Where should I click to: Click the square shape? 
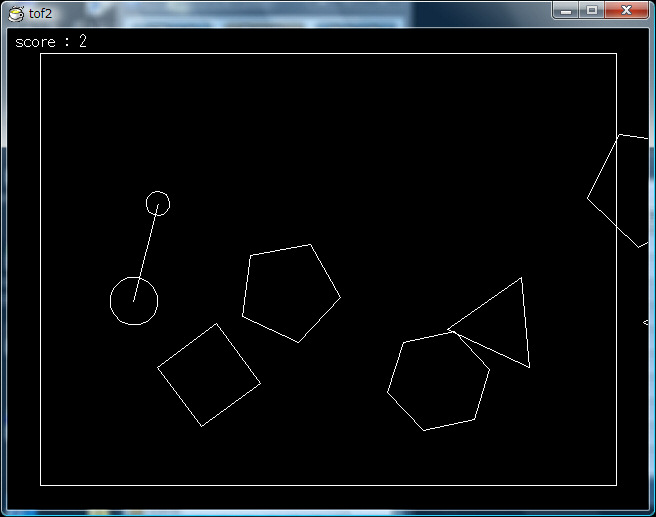tap(209, 375)
